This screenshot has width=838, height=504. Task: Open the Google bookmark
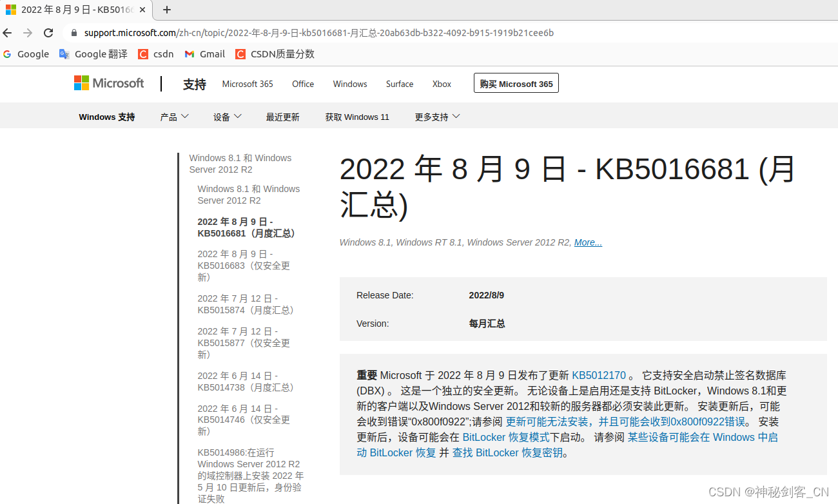point(26,54)
